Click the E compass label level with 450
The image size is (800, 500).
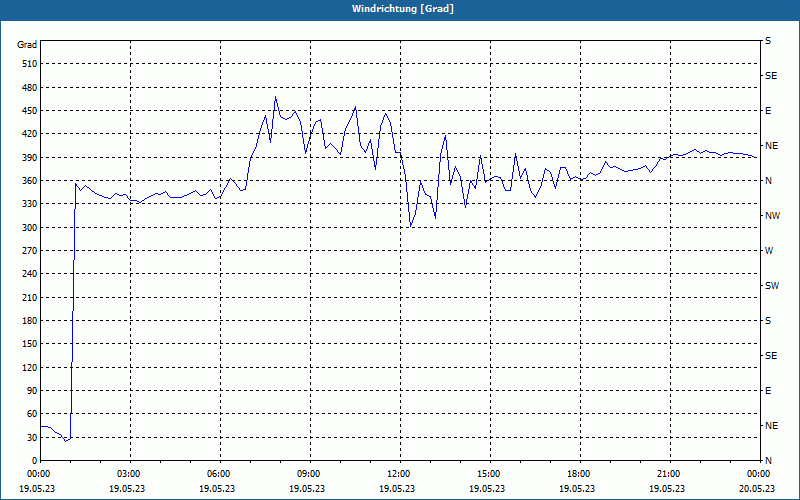point(768,111)
